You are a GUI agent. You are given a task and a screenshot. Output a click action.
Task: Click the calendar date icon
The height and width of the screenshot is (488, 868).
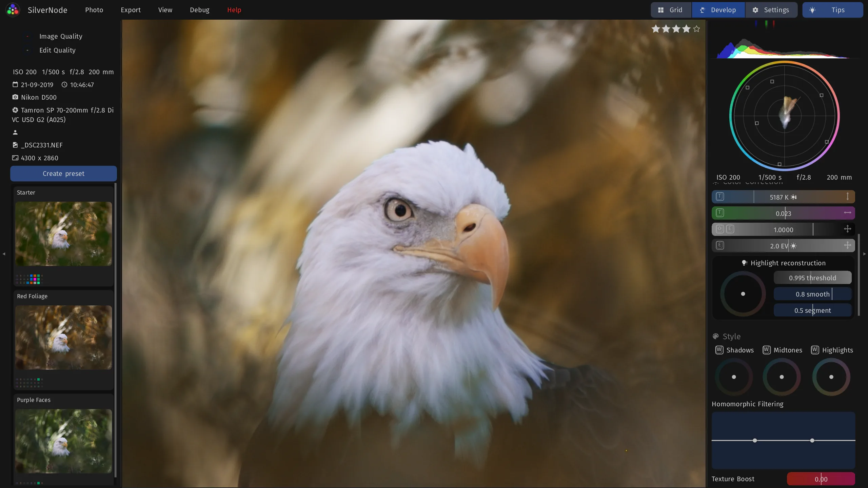[15, 84]
